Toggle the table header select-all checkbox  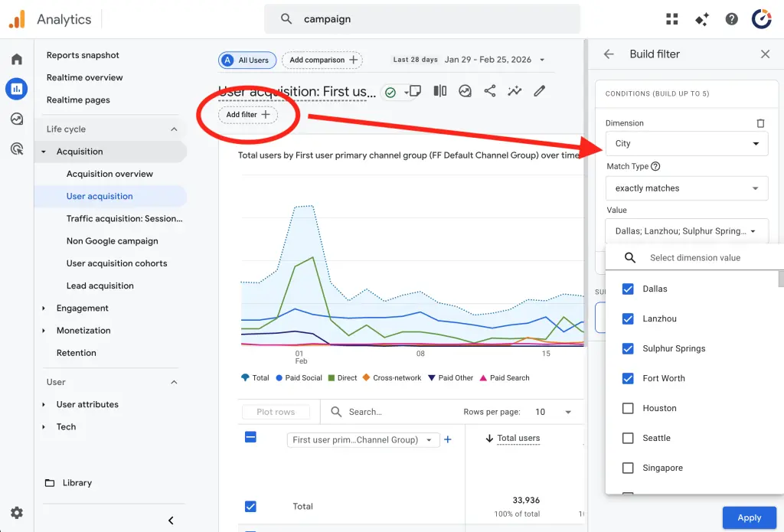(x=250, y=437)
